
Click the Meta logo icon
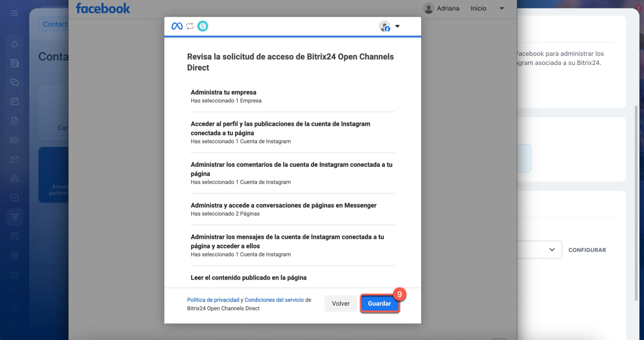177,26
